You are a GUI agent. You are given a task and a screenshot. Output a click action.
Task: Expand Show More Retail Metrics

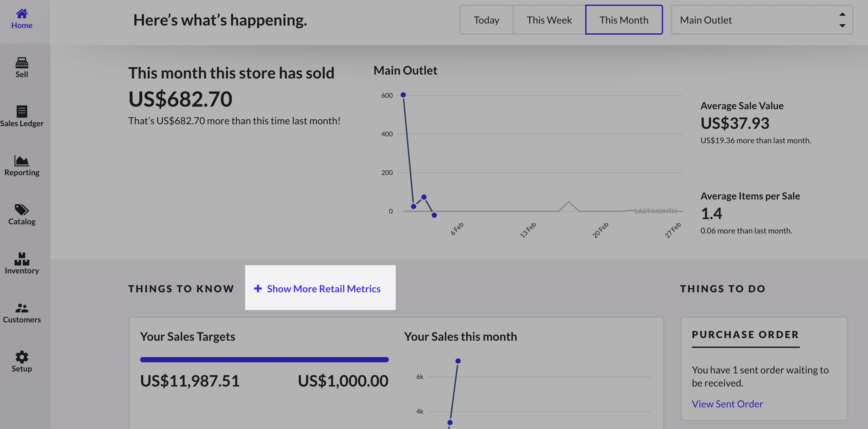coord(323,289)
